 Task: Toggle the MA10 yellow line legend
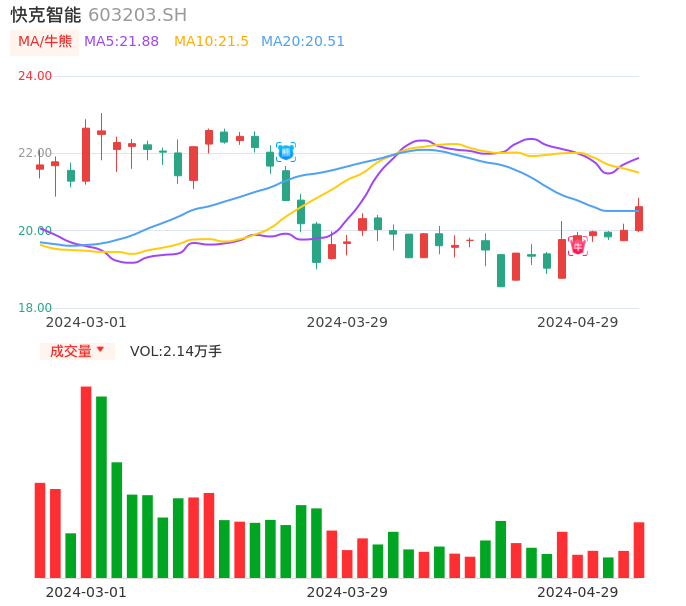click(x=211, y=42)
